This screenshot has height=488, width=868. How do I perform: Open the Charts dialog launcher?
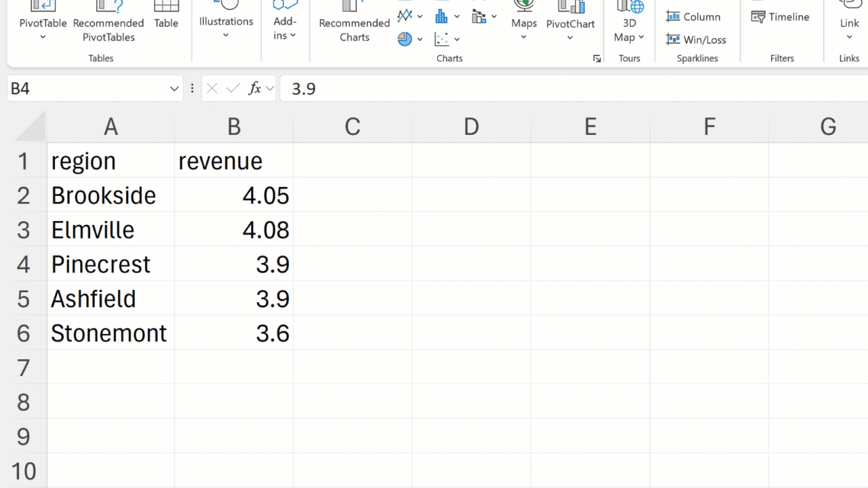pyautogui.click(x=597, y=59)
